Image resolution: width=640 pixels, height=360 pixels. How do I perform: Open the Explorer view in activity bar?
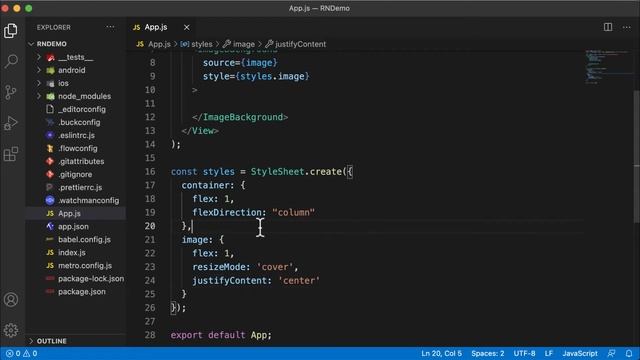point(11,31)
